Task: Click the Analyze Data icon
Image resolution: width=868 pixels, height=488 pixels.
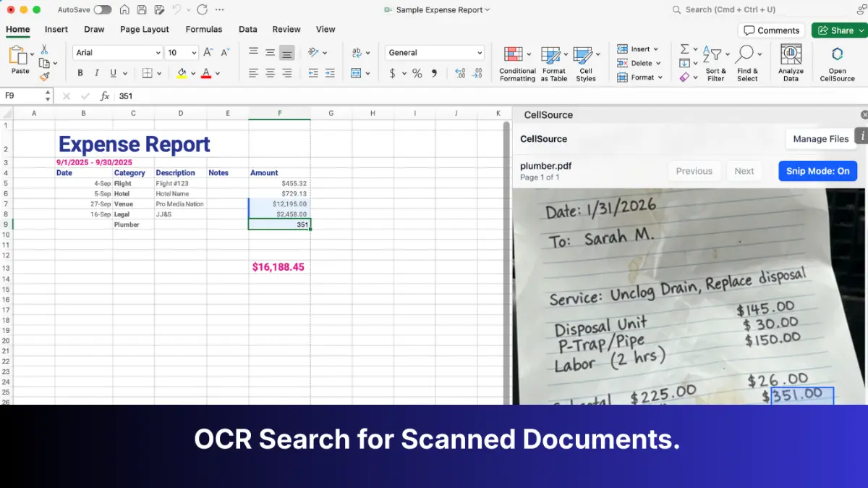Action: point(791,54)
